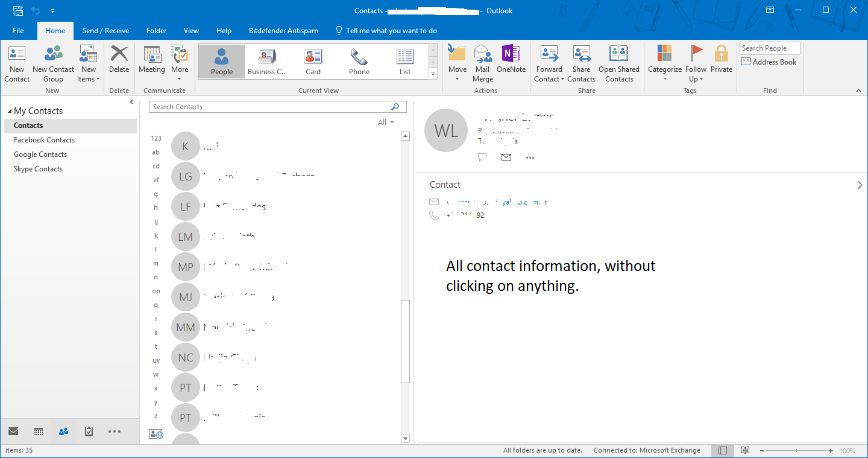Open Shared Contacts

pyautogui.click(x=619, y=64)
